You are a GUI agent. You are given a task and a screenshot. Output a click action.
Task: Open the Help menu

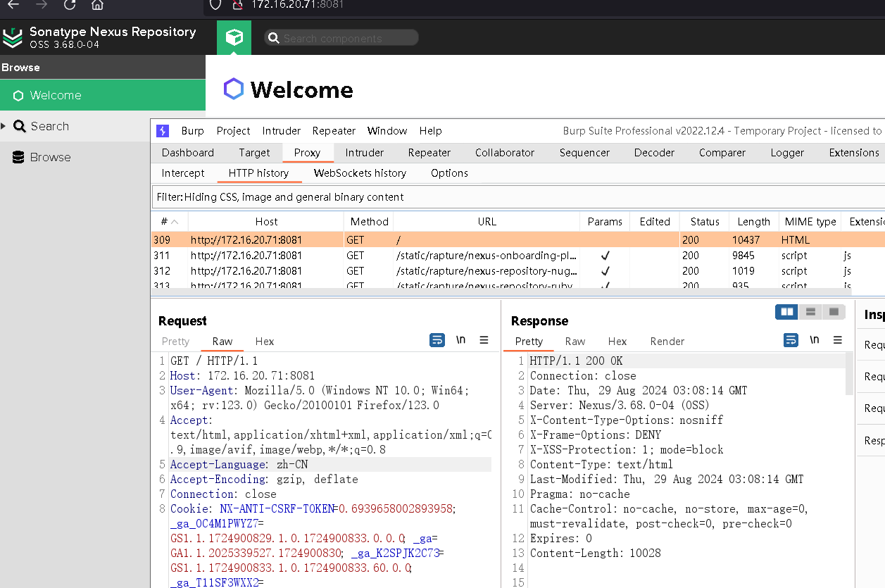click(431, 131)
